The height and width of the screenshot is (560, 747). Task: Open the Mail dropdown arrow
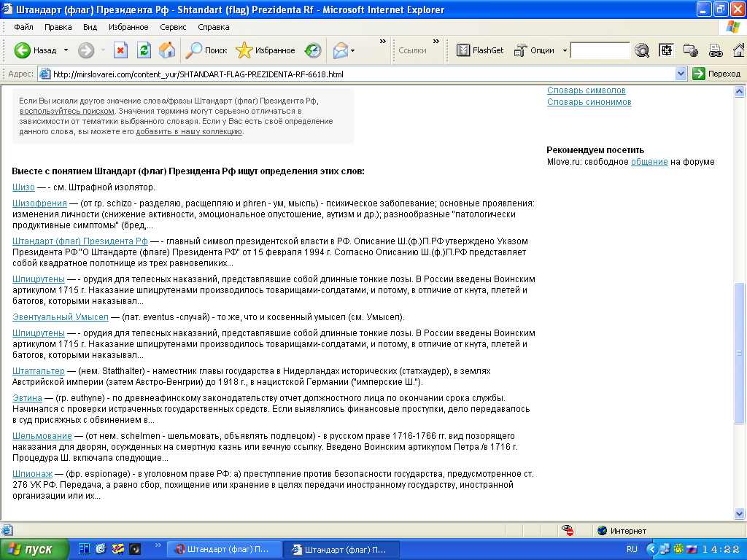click(x=352, y=50)
